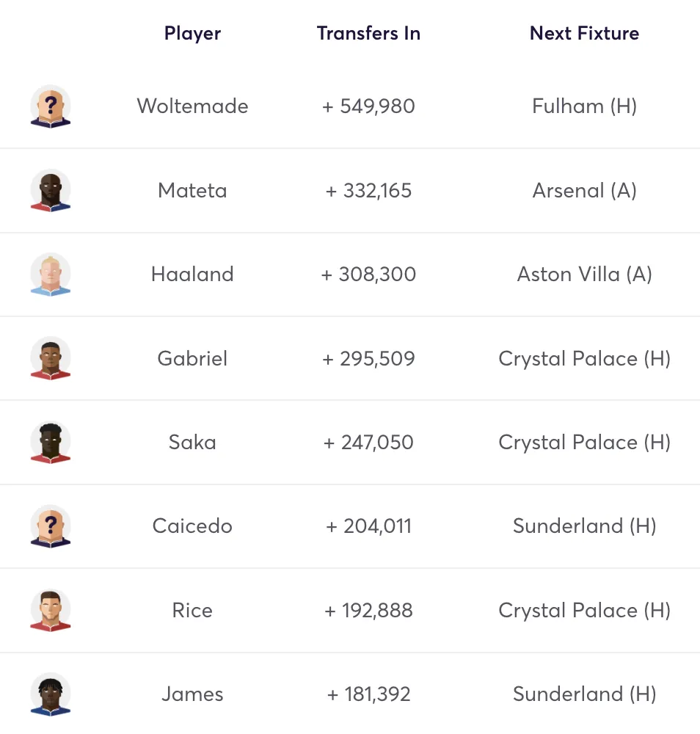Click Gabriel's +295,509 transfers value

pos(368,359)
